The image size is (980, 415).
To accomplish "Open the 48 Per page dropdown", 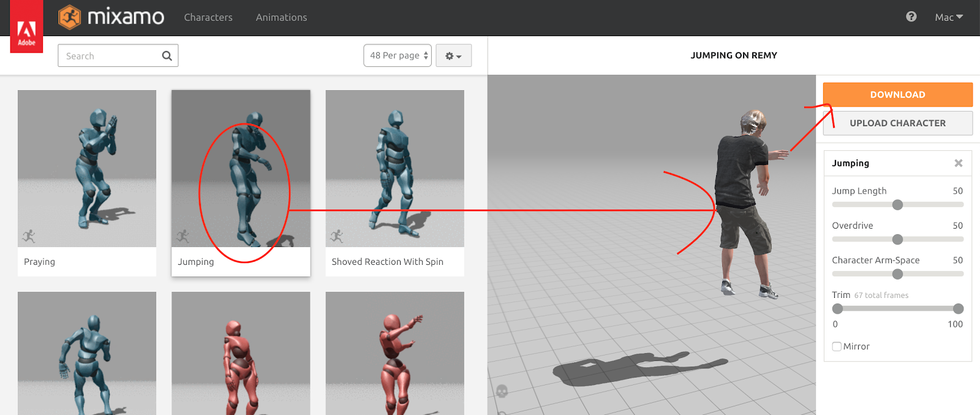I will (x=398, y=55).
